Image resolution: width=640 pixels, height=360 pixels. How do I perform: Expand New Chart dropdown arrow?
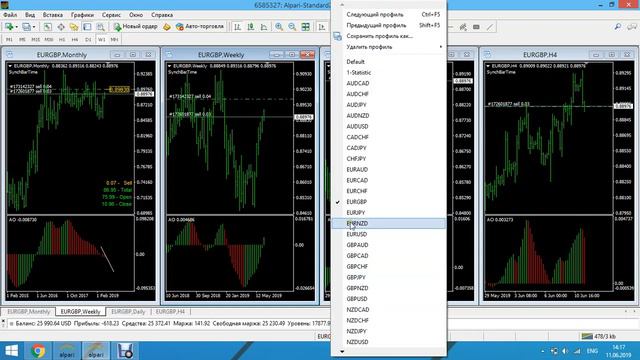coord(16,27)
